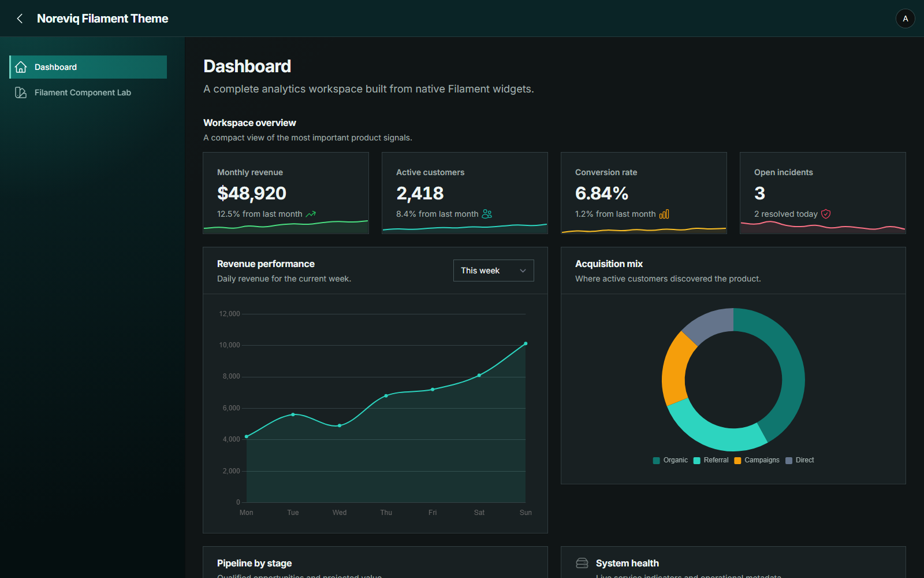Open the This week period dropdown
The width and height of the screenshot is (924, 578).
pos(494,271)
